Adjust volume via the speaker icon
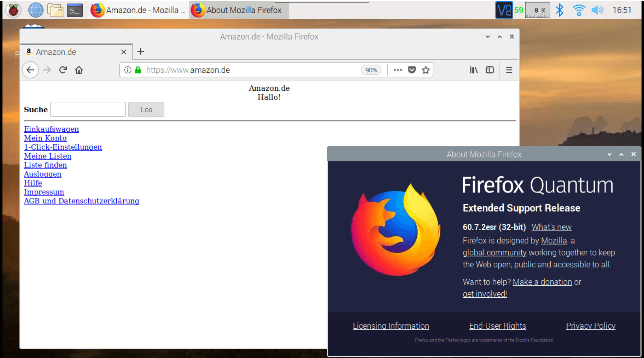 (597, 10)
